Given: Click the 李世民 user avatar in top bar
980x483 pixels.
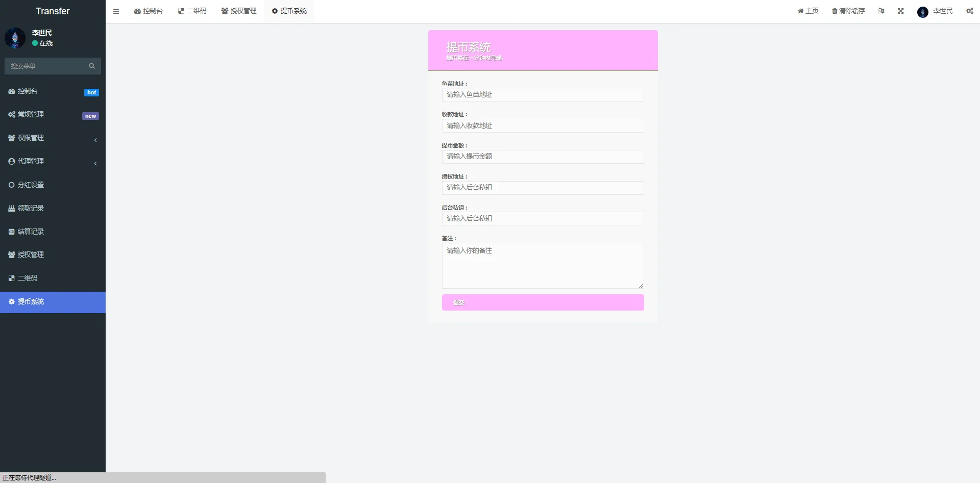Looking at the screenshot, I should [x=922, y=12].
